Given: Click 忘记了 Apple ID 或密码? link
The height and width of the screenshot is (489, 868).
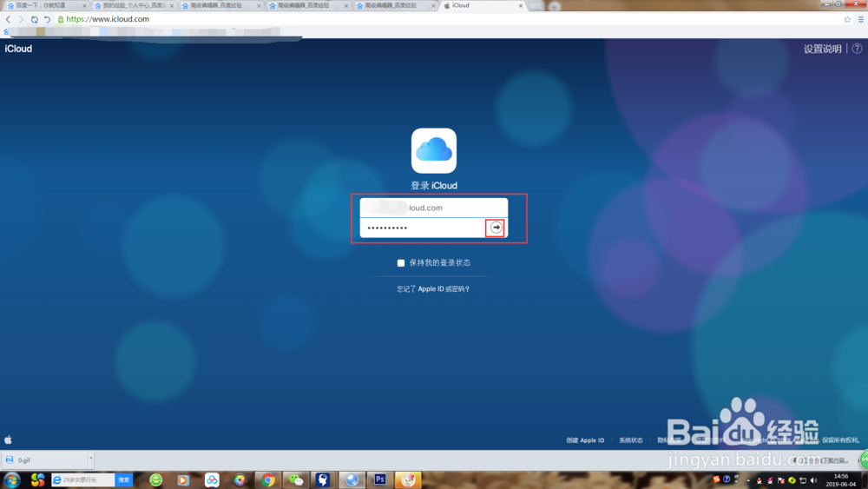Looking at the screenshot, I should [433, 289].
